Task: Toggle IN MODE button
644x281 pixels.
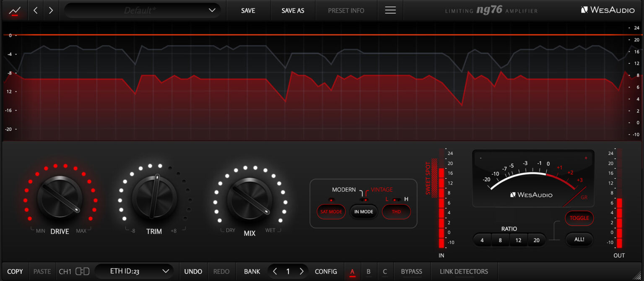Action: coord(364,212)
